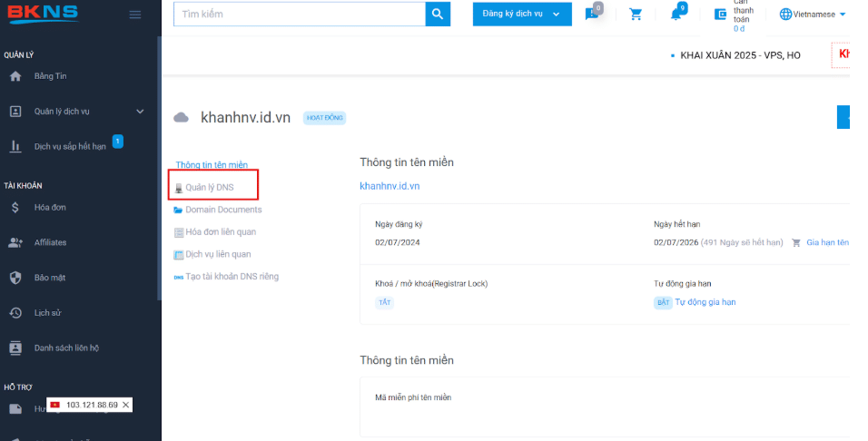
Task: Open the chat messages icon in header
Action: click(x=591, y=15)
